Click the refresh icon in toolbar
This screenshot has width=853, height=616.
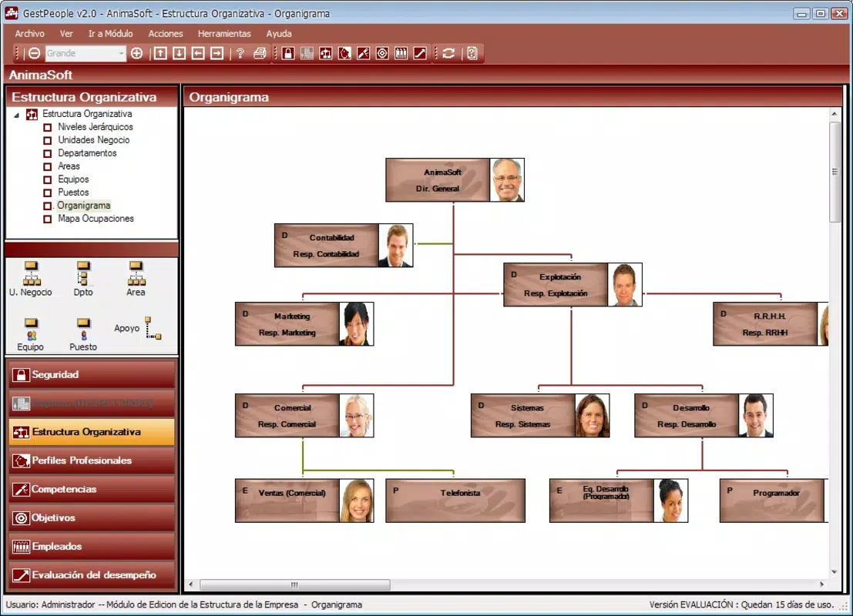448,53
